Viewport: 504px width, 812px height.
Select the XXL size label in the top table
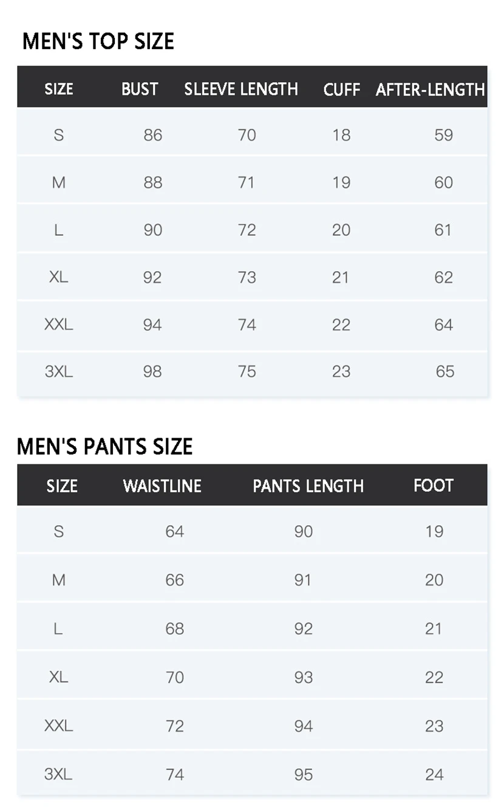(59, 325)
